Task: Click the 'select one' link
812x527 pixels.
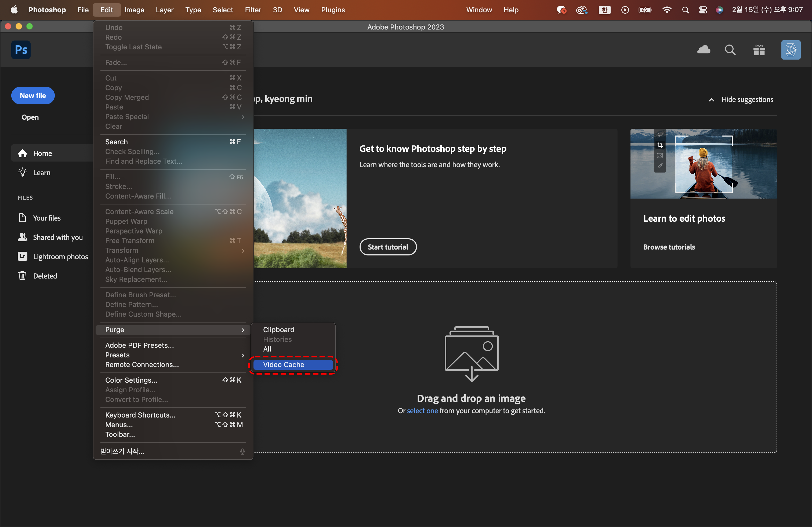Action: (422, 411)
